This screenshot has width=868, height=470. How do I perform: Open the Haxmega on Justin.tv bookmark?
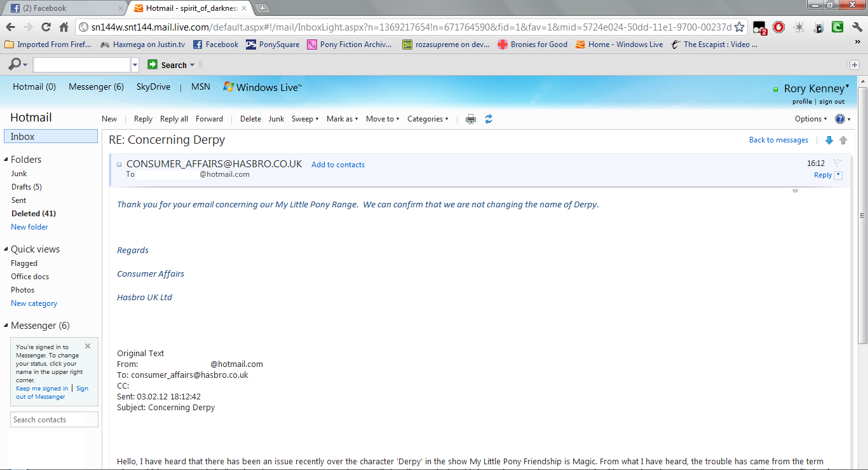[x=144, y=45]
